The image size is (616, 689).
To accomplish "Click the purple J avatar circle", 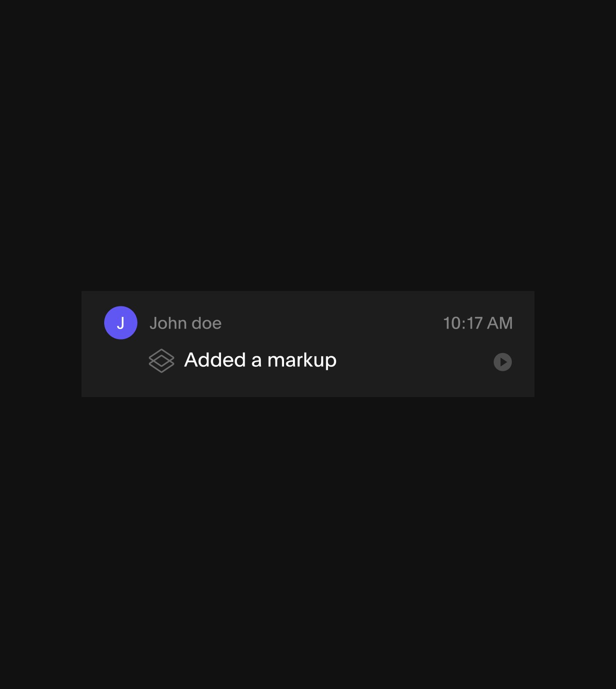I will 120,323.
